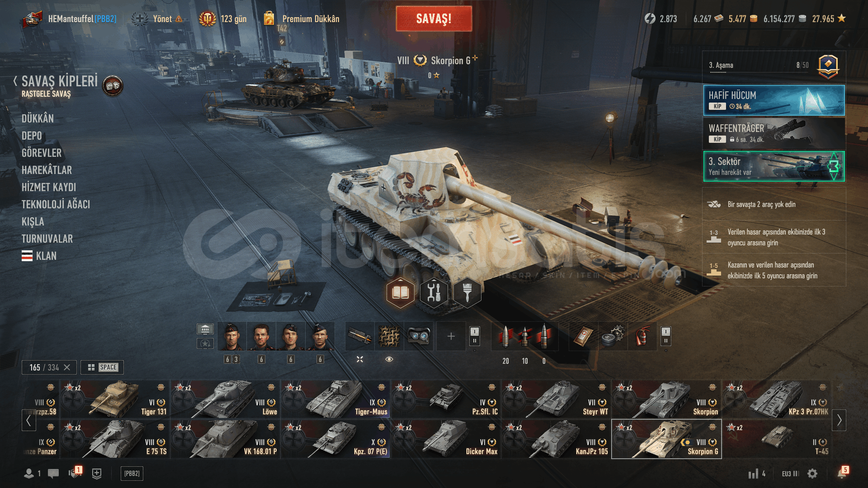Screen dimensions: 868x488
Task: Open the paintbrush customization icon
Action: [467, 293]
